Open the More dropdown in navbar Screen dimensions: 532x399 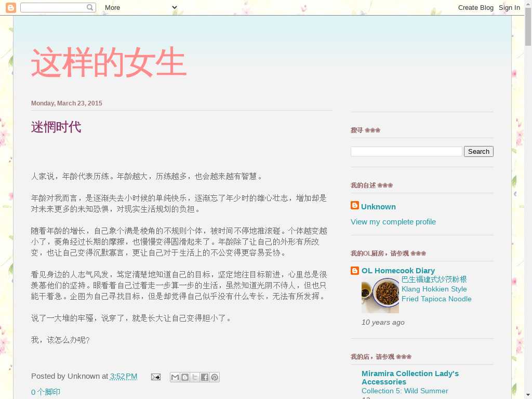click(x=141, y=7)
